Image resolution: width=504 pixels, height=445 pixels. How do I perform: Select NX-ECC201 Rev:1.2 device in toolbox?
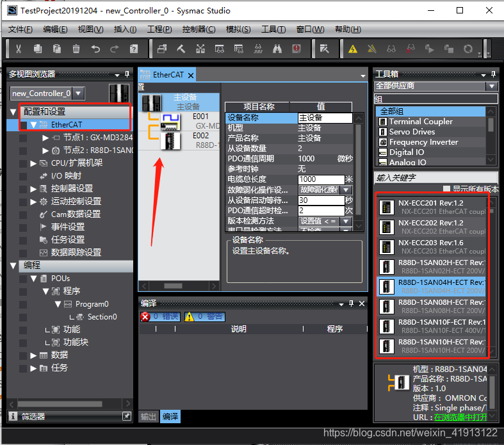pos(432,207)
